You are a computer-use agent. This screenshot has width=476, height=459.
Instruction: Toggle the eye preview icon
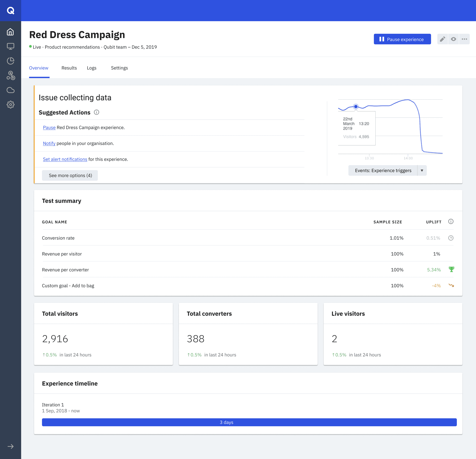point(453,39)
